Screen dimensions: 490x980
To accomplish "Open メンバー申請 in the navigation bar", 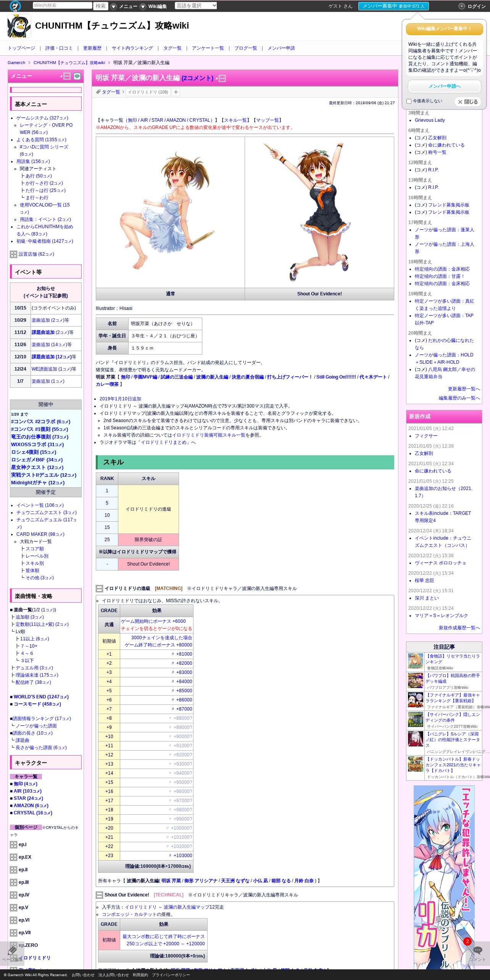I will pos(281,48).
